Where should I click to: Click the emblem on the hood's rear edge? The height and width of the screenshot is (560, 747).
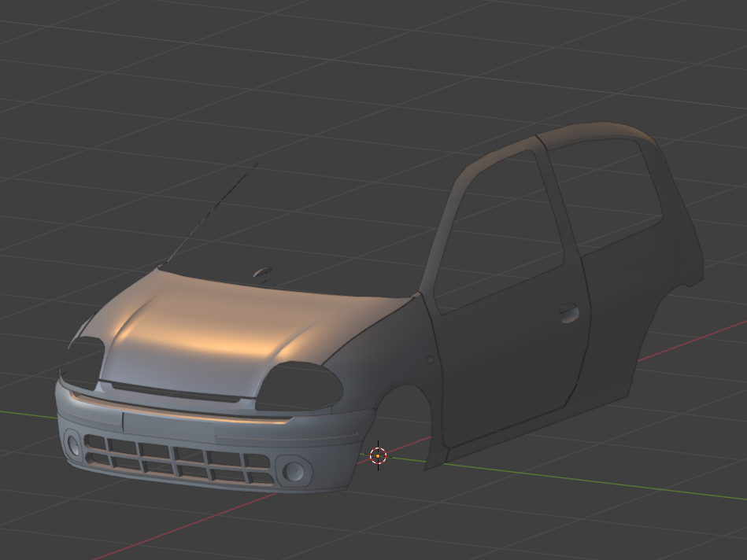(262, 274)
